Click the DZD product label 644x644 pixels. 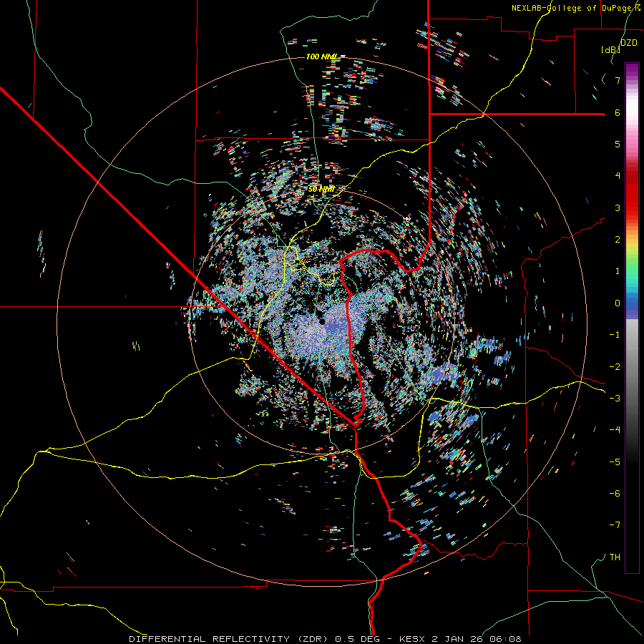pos(629,43)
